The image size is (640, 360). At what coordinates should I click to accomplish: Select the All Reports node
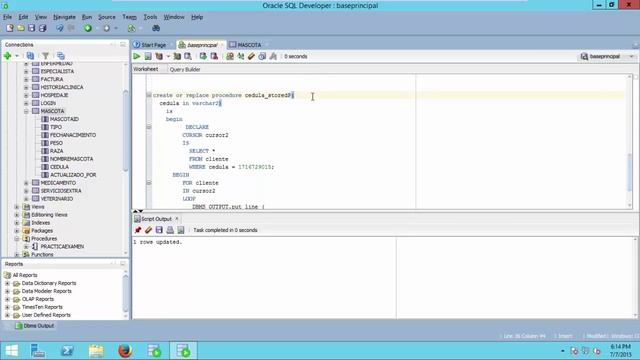25,275
